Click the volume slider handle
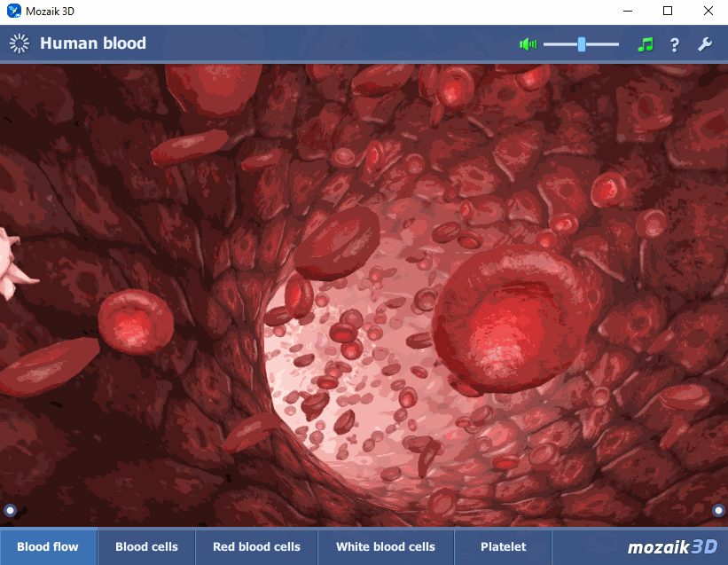The height and width of the screenshot is (565, 728). tap(582, 44)
